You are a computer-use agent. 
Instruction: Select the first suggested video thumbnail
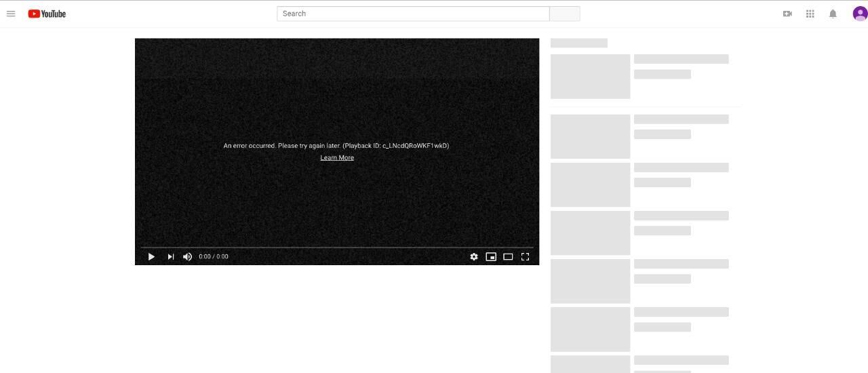(x=590, y=77)
